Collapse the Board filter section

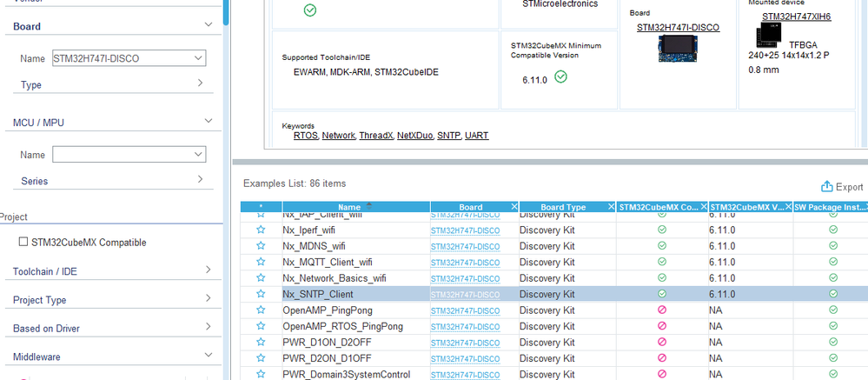pos(209,25)
